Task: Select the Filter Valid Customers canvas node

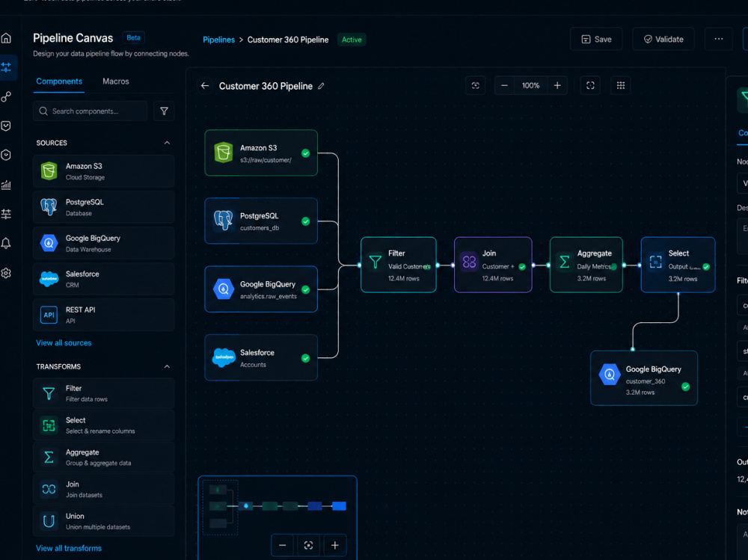Action: tap(399, 265)
